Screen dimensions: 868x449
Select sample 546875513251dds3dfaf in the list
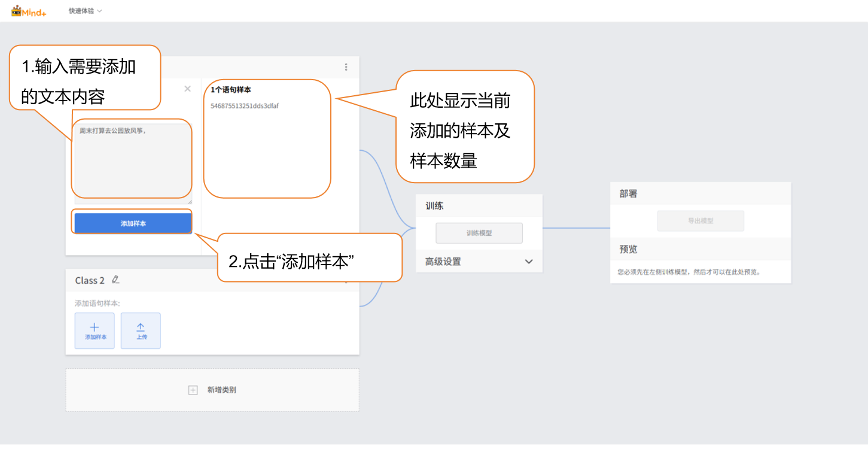[x=245, y=106]
